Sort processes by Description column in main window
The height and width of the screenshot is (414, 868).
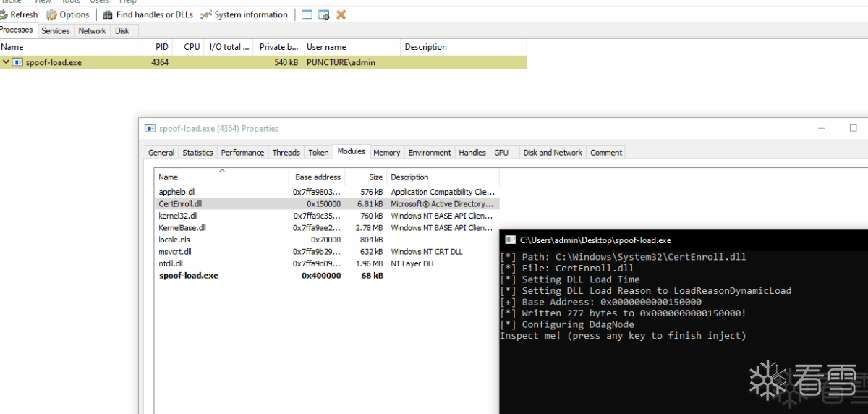[463, 47]
